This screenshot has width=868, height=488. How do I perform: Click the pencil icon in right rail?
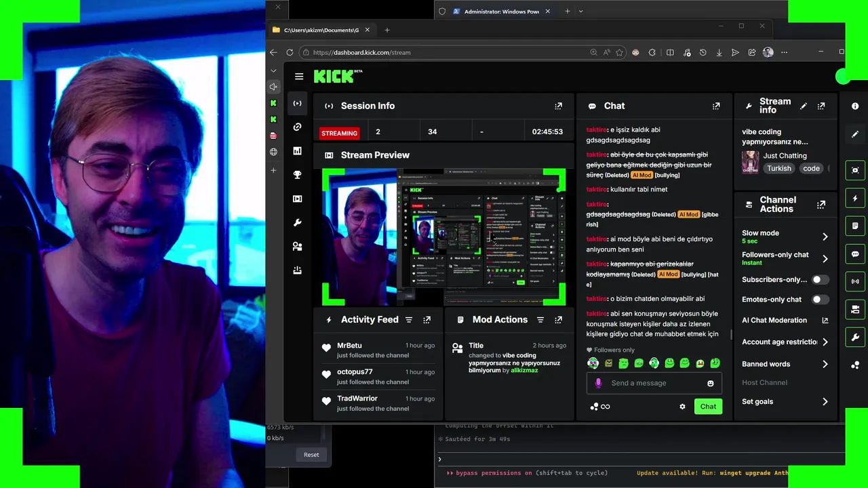pyautogui.click(x=855, y=134)
